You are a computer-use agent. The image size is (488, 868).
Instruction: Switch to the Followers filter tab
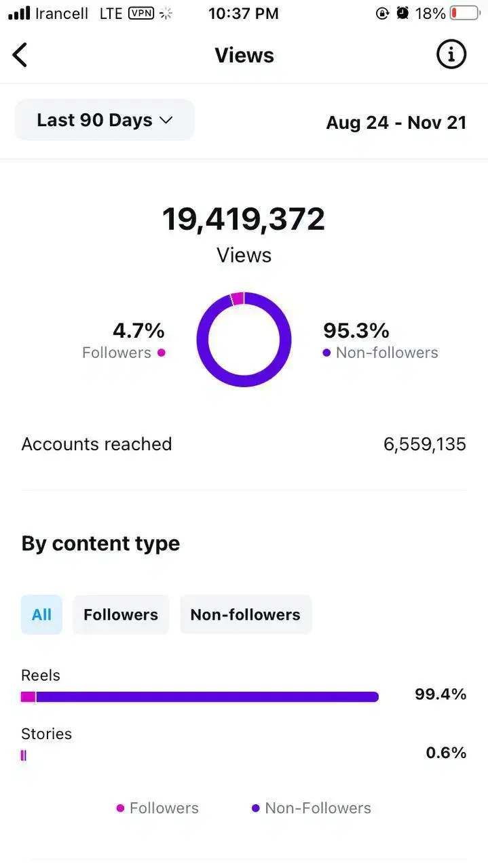click(121, 614)
